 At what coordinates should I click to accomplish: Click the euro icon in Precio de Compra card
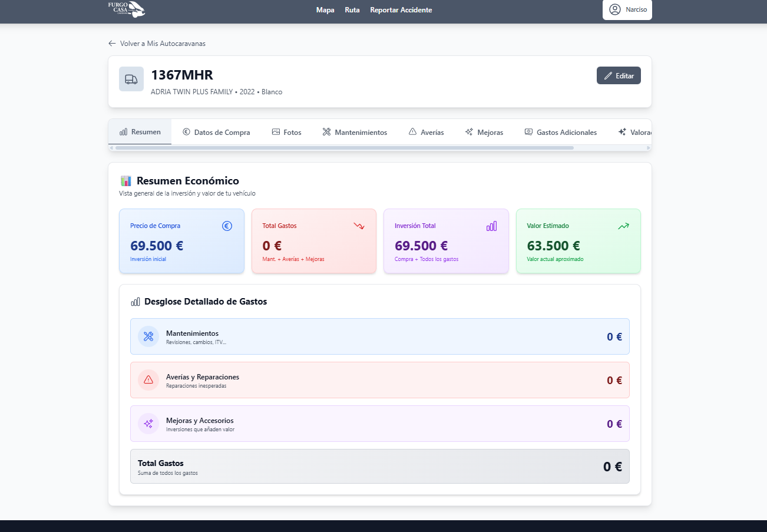[x=227, y=226]
